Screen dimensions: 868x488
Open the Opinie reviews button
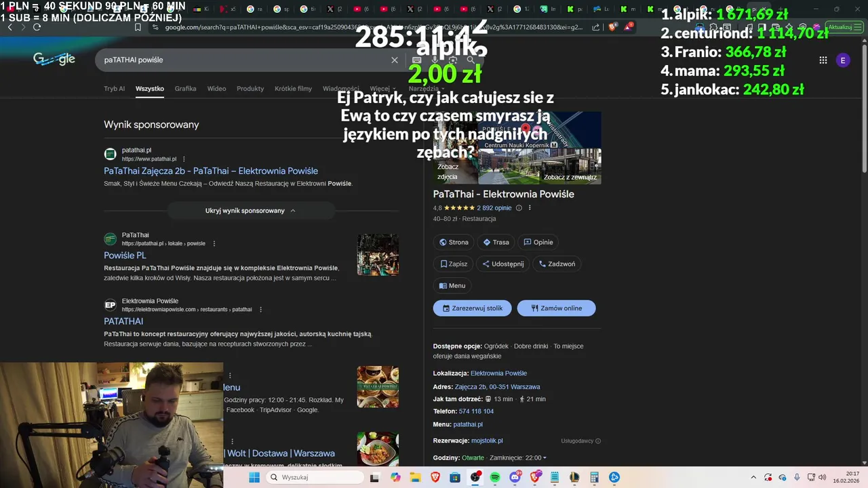tap(538, 242)
